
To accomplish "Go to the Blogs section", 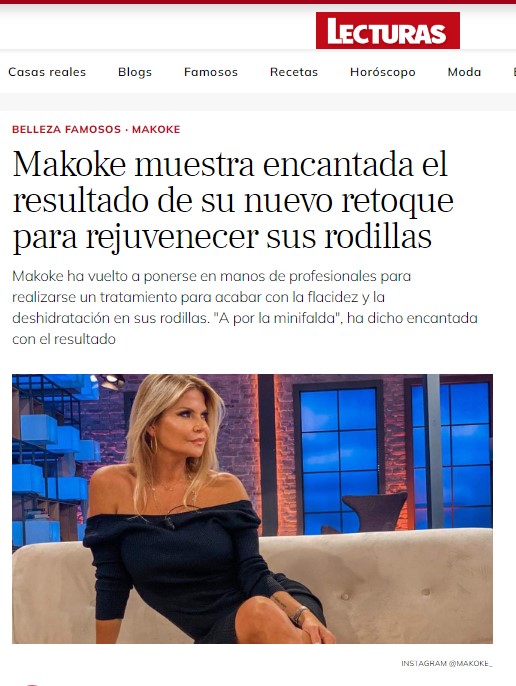I will click(135, 72).
